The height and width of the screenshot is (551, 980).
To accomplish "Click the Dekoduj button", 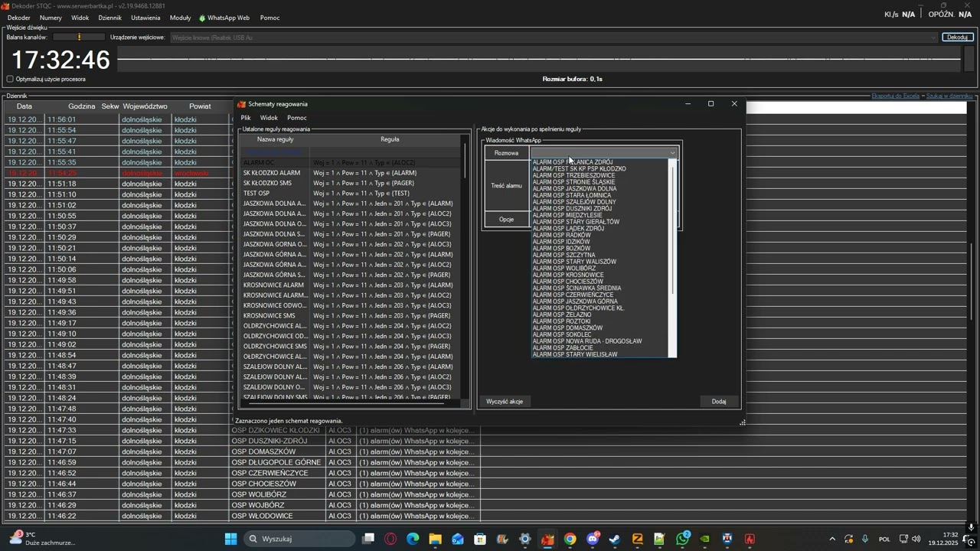I will [x=957, y=37].
